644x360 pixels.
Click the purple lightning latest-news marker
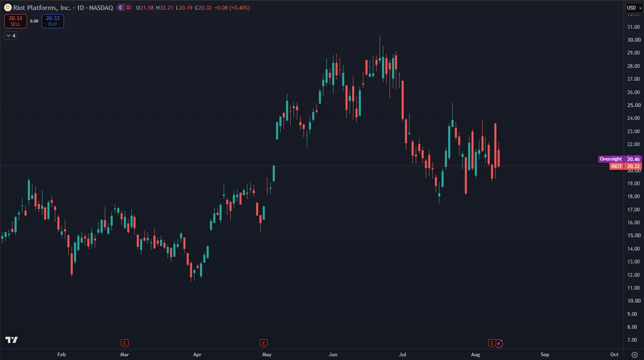[x=499, y=343]
